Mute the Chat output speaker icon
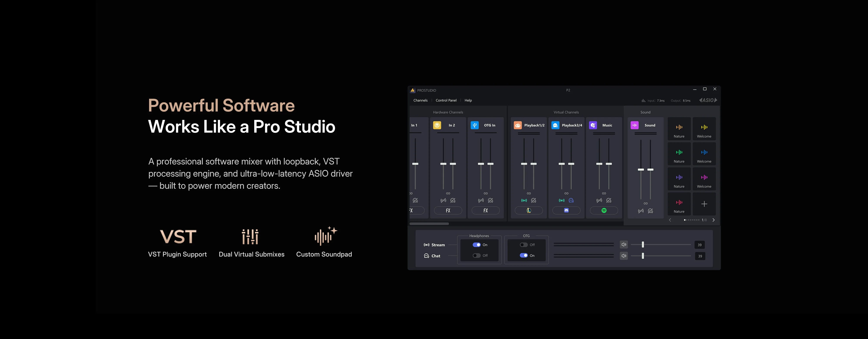868x339 pixels. click(624, 256)
